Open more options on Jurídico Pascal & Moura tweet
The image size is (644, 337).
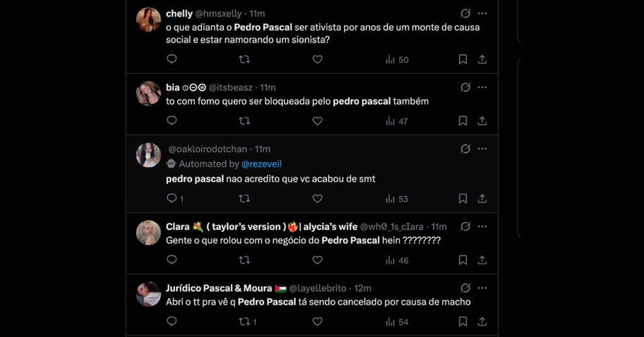(482, 288)
